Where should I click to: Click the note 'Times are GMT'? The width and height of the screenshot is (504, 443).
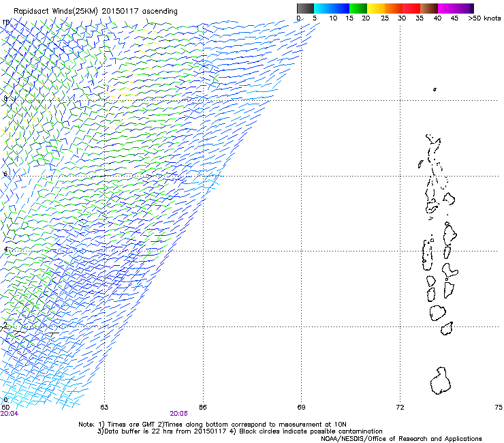[131, 425]
